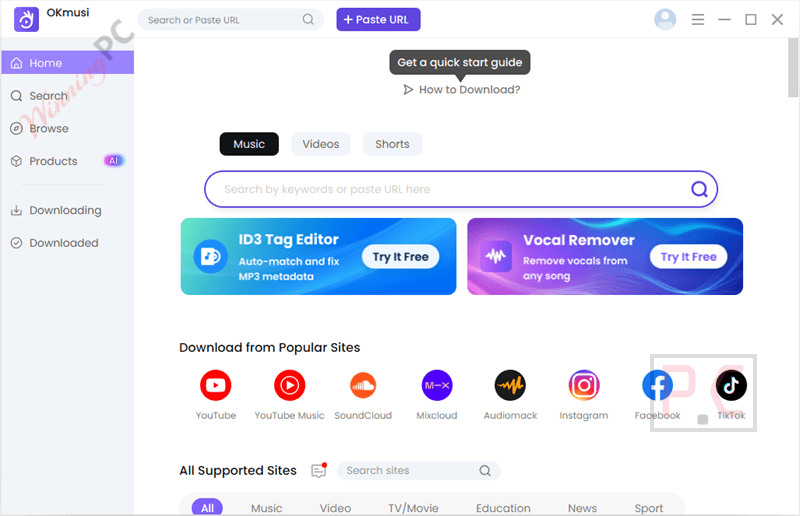Open the Facebook site icon
Image resolution: width=800 pixels, height=516 pixels.
click(x=657, y=385)
